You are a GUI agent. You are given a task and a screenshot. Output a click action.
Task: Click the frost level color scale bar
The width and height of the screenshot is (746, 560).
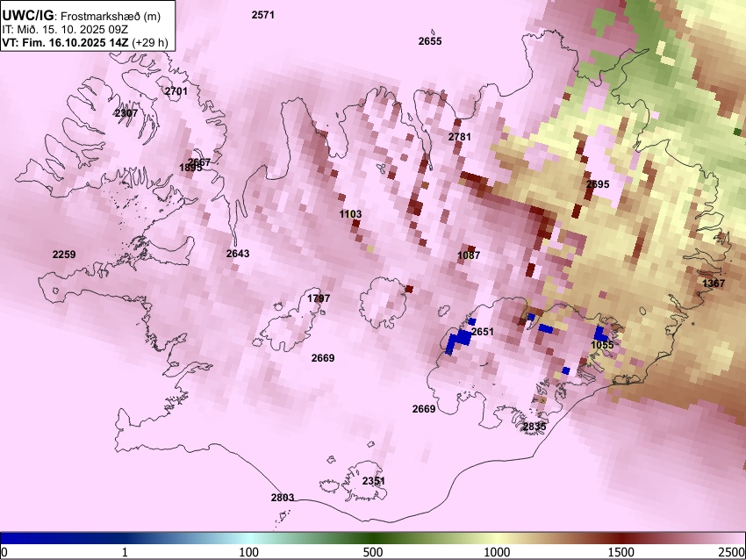coord(373,538)
